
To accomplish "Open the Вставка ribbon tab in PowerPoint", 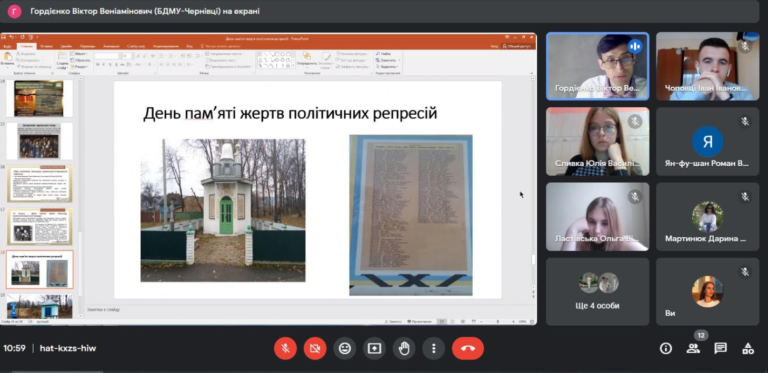I will tap(47, 47).
